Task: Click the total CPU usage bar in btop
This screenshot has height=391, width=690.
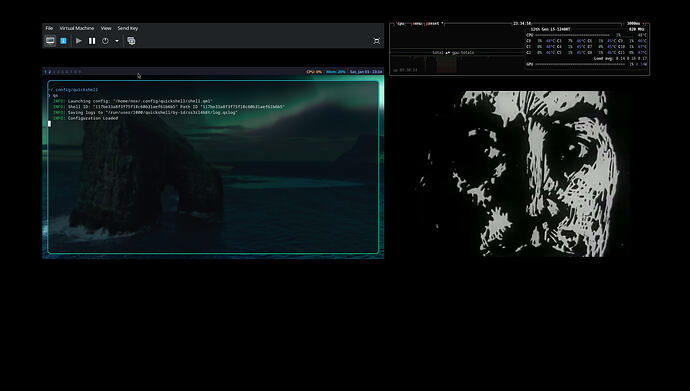Action: click(573, 35)
